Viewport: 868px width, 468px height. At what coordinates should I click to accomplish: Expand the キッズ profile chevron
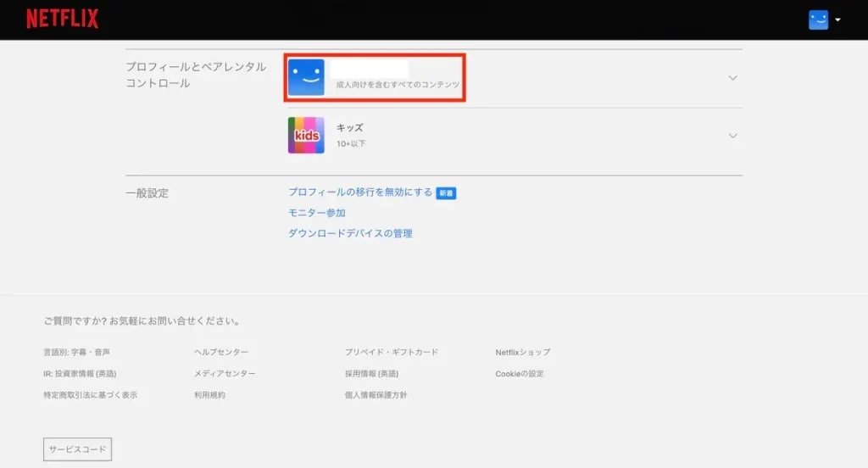[x=733, y=136]
